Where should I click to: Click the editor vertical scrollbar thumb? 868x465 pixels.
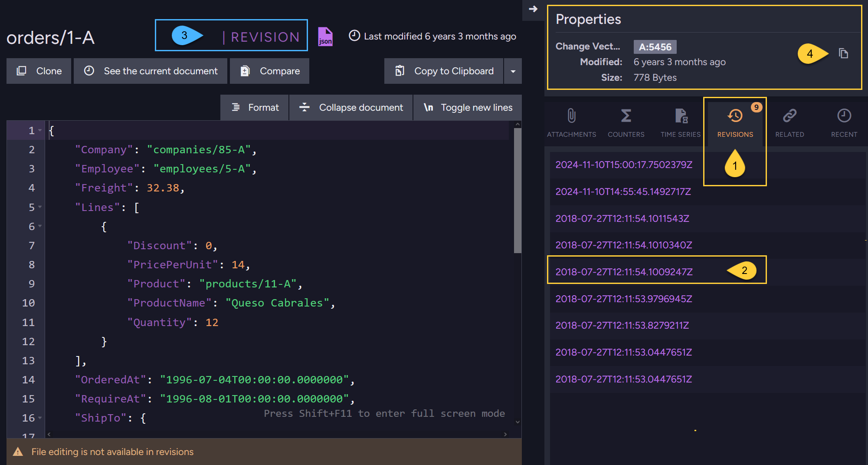pyautogui.click(x=518, y=190)
